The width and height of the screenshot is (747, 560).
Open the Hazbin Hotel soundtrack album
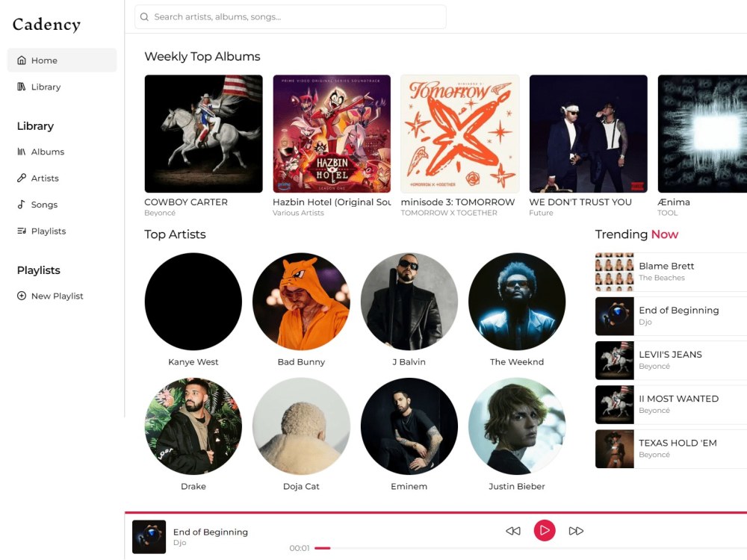(332, 134)
